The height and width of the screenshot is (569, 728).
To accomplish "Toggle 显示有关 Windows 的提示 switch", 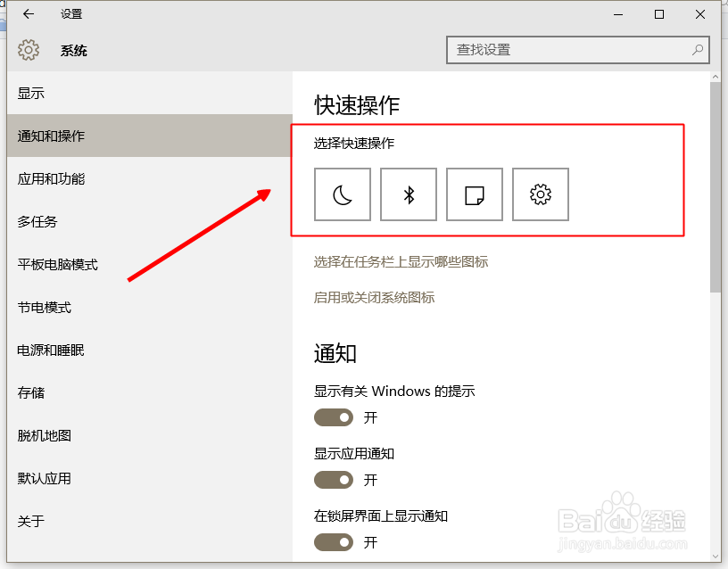I will 334,417.
